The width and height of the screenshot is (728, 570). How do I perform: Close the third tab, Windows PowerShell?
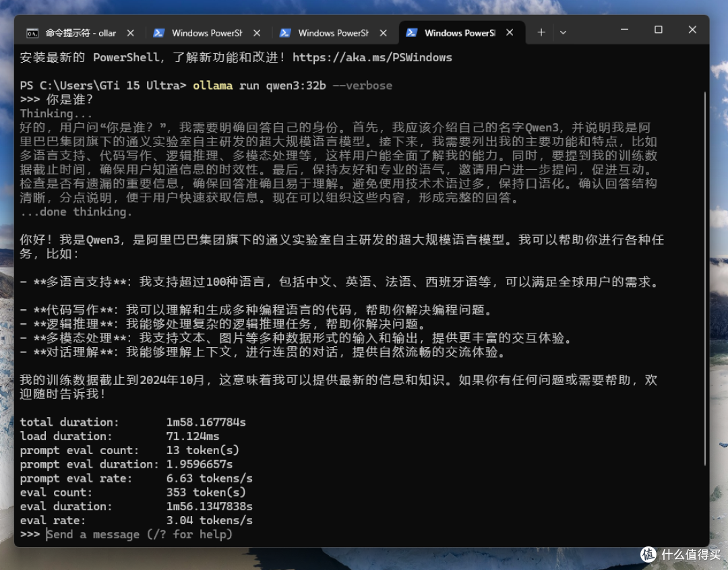coord(383,33)
